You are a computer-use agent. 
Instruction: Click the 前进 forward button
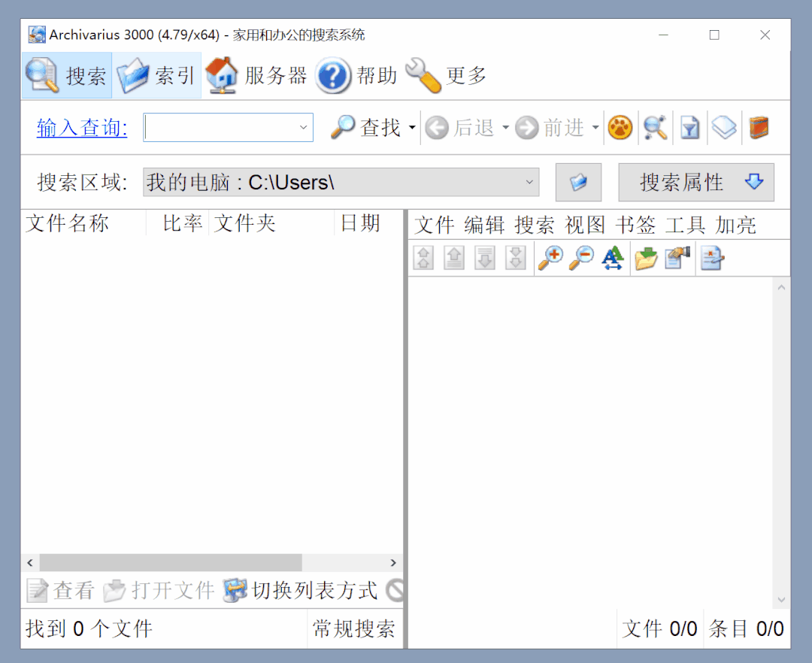pos(550,127)
